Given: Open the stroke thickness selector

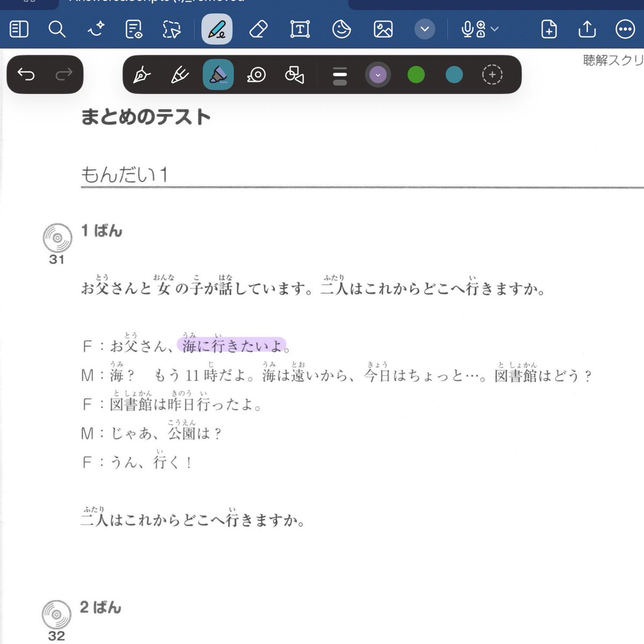Looking at the screenshot, I should [340, 75].
